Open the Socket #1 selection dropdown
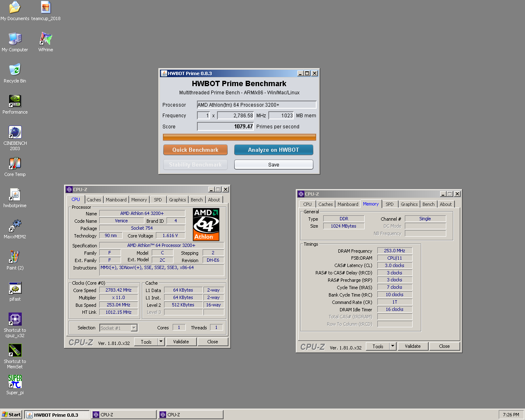This screenshot has height=420, width=525. [x=119, y=328]
